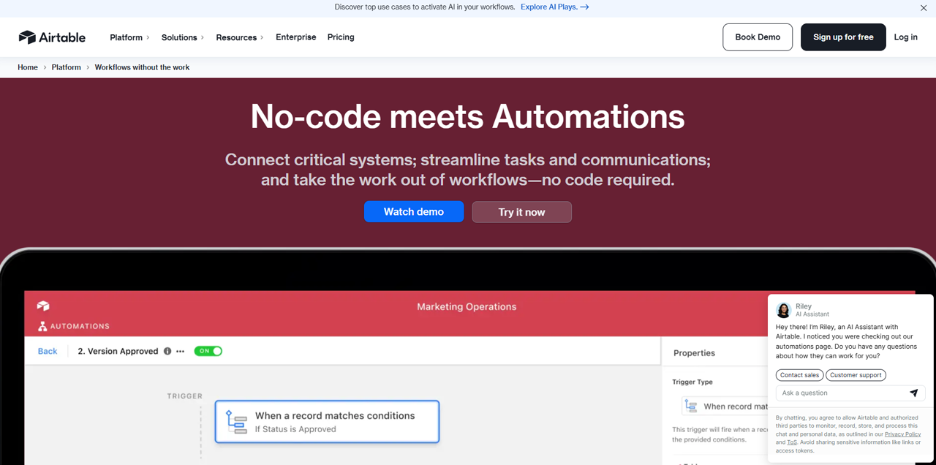The image size is (936, 465).
Task: Click the Customer support chat chip
Action: tap(856, 375)
